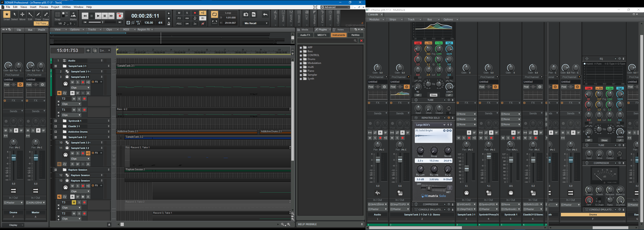Viewport: 644px width, 230px height.
Task: Toggle global Mute M in Mix module
Action: 179,13
